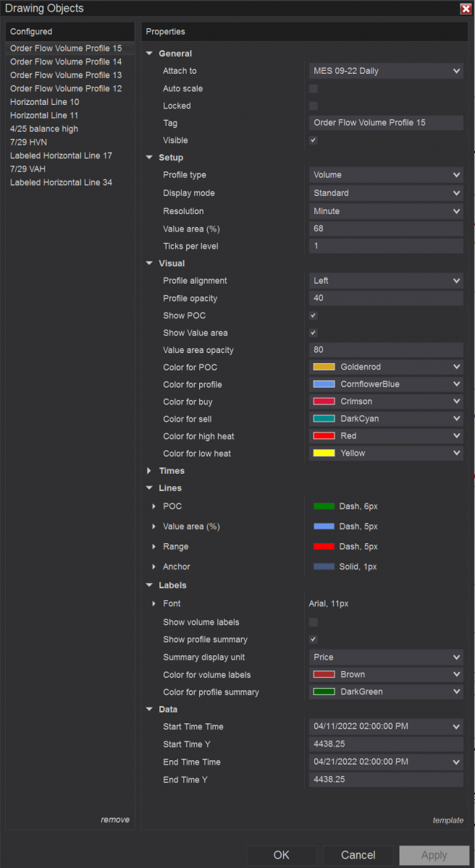Select 7/29 HVN drawing object
Viewport: 475px width, 868px height.
29,142
